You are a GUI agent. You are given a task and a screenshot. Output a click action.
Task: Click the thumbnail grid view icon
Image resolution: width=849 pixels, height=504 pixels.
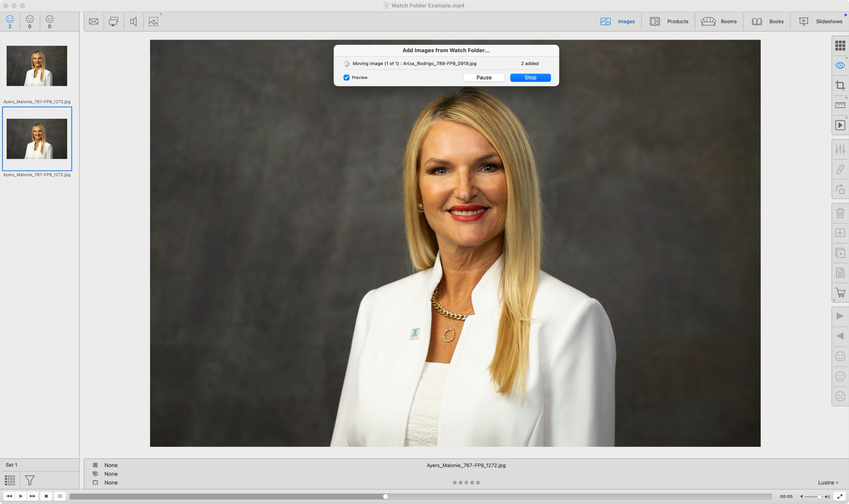point(840,46)
